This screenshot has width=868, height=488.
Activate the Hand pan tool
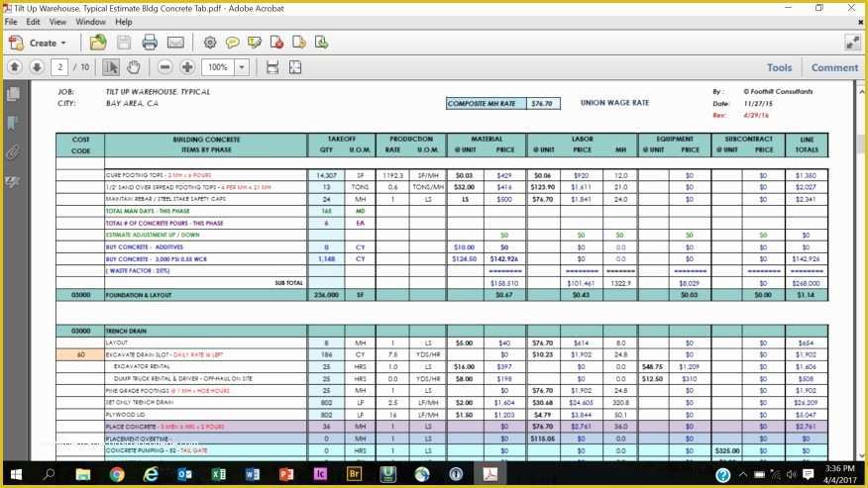click(x=134, y=67)
